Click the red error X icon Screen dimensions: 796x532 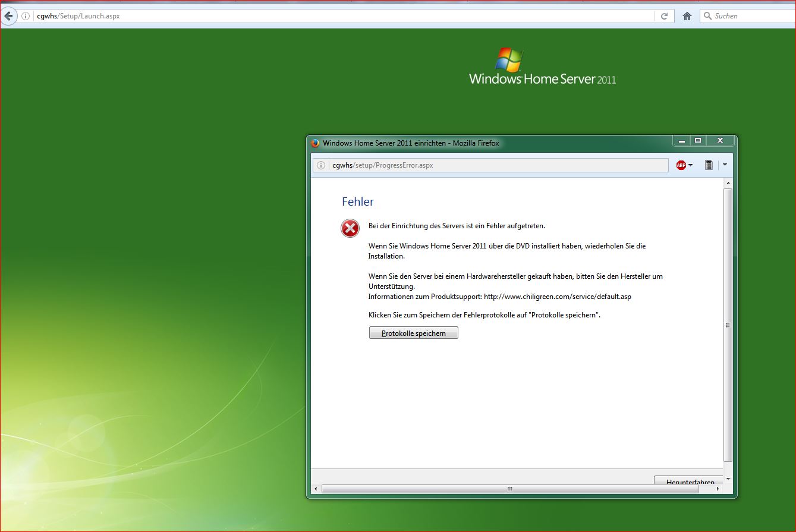tap(350, 228)
